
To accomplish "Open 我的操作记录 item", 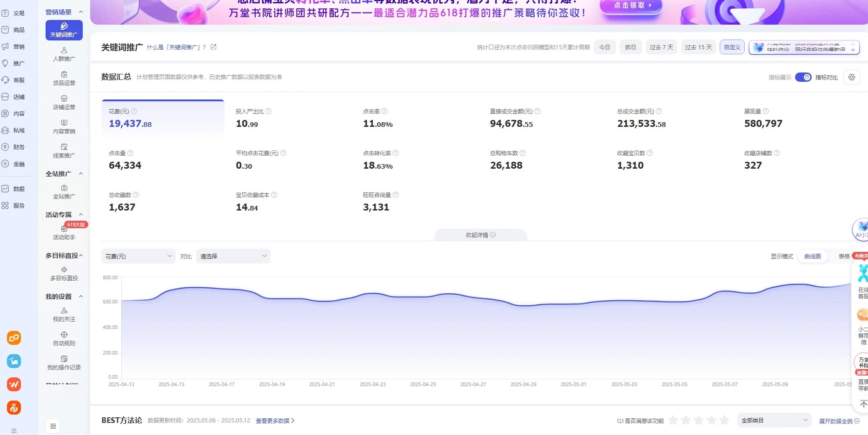I will (x=64, y=363).
